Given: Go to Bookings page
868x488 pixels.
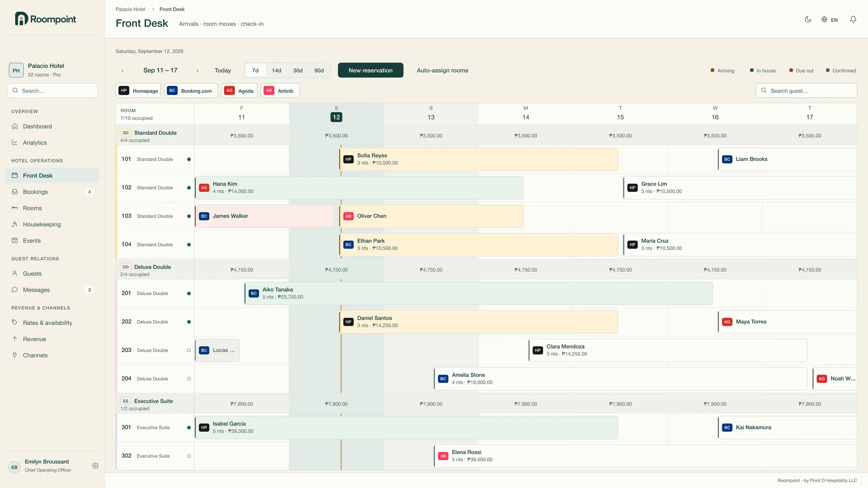Looking at the screenshot, I should [53, 192].
